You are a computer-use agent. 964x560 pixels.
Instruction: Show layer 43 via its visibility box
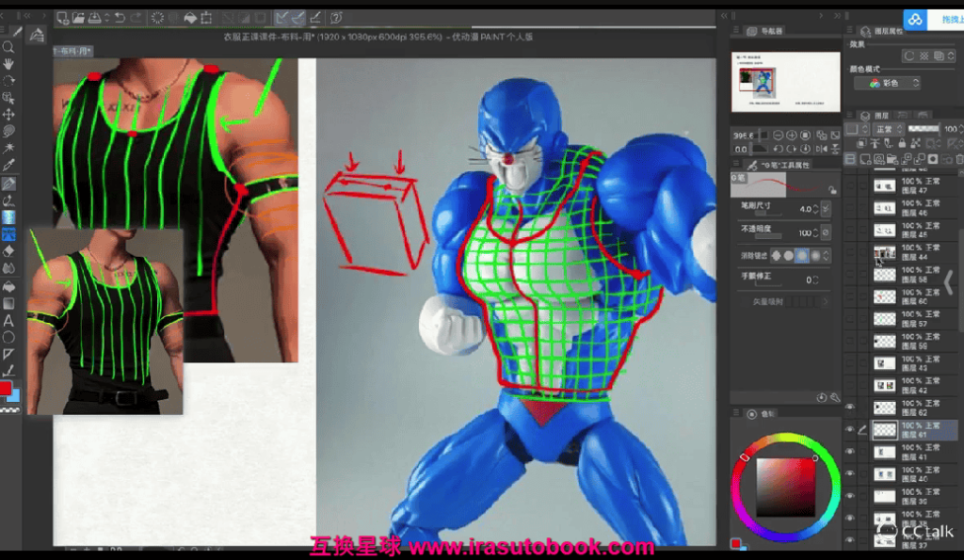pyautogui.click(x=850, y=363)
